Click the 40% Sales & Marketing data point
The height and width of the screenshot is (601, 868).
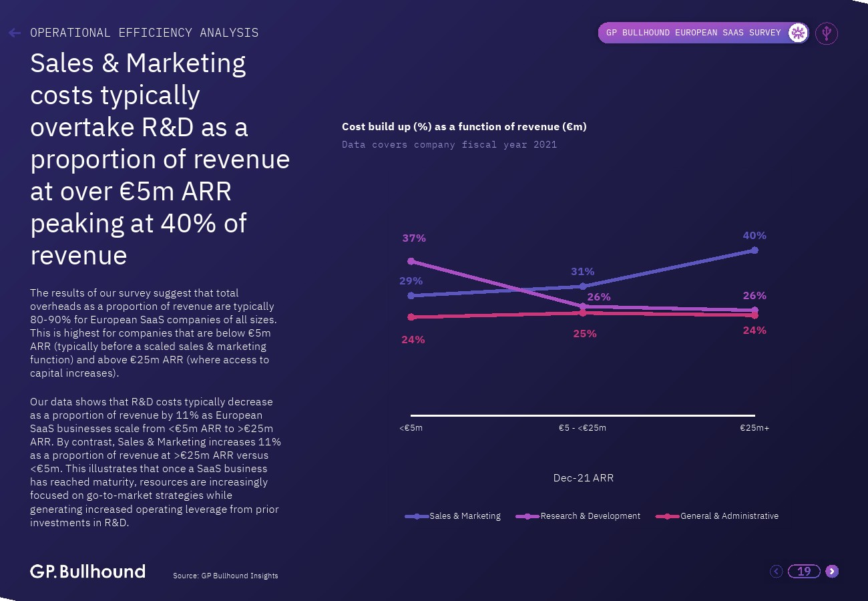tap(754, 250)
